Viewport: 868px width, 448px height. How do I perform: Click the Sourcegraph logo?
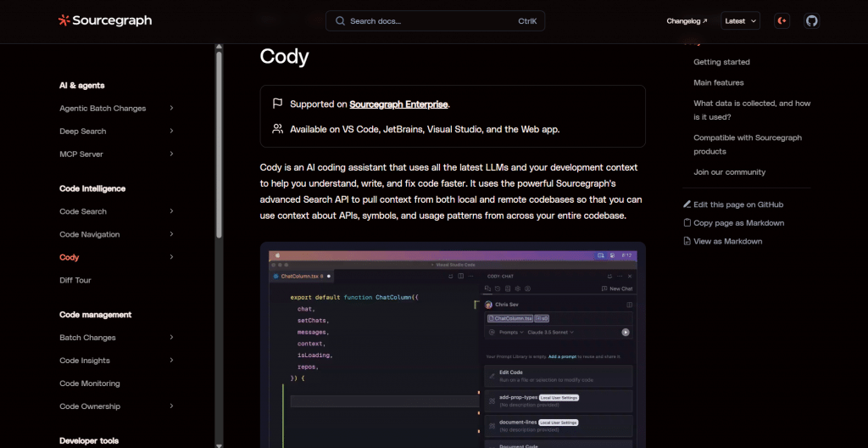(105, 21)
